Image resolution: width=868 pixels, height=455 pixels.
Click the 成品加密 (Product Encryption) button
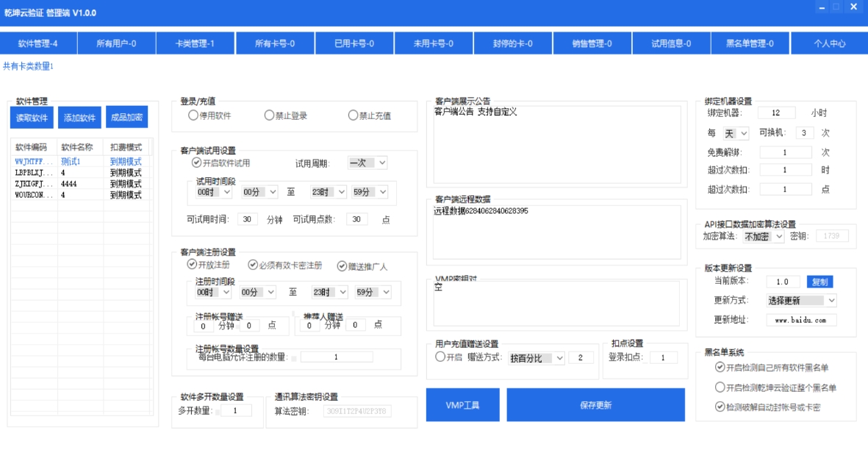[x=125, y=118]
